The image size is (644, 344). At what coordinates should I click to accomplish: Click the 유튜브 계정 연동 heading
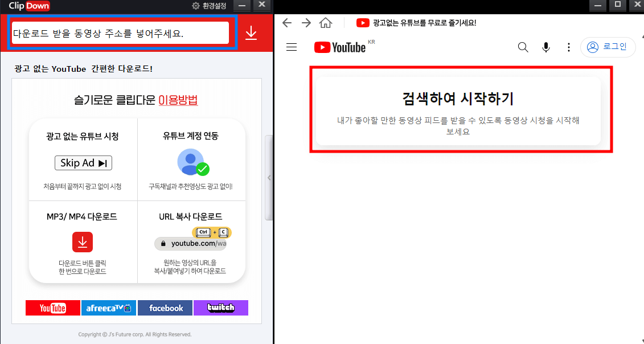click(191, 136)
